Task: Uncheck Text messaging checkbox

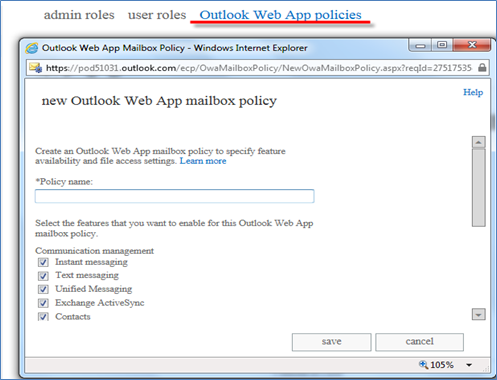Action: tap(43, 276)
